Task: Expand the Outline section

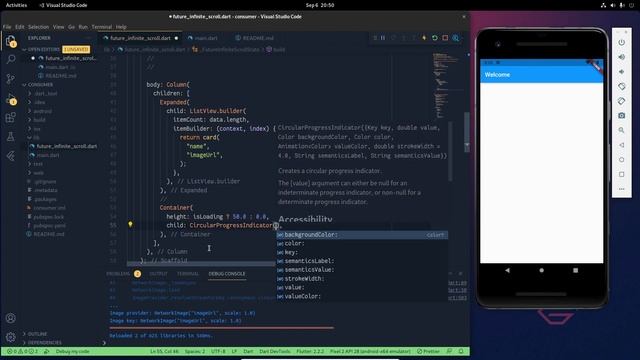Action: coord(38,334)
